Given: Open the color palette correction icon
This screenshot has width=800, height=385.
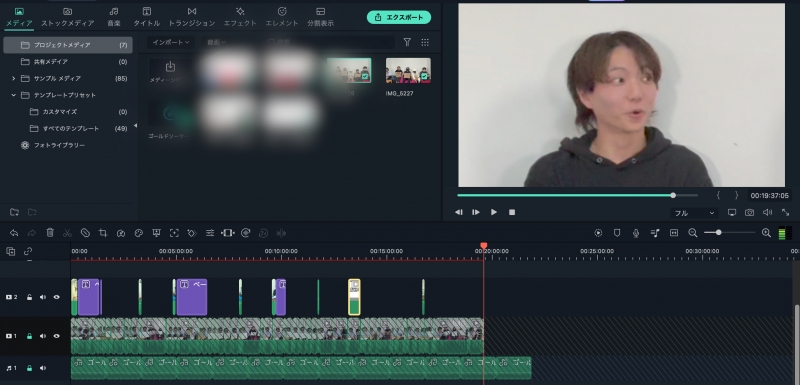Looking at the screenshot, I should 139,233.
